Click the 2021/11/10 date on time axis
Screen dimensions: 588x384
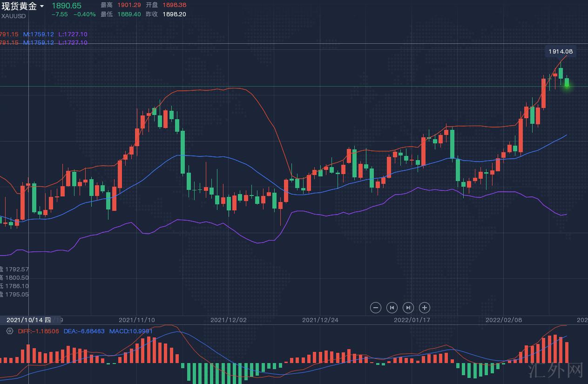click(136, 320)
